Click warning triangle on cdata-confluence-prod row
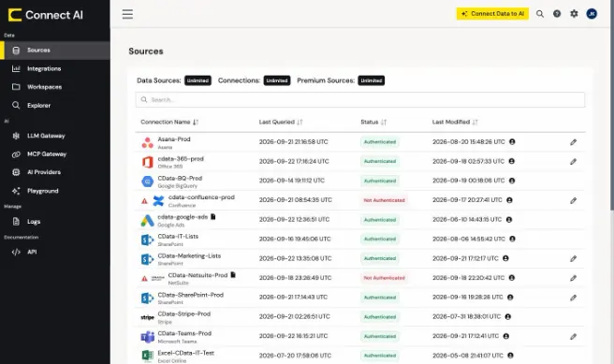The height and width of the screenshot is (364, 614). pyautogui.click(x=144, y=201)
